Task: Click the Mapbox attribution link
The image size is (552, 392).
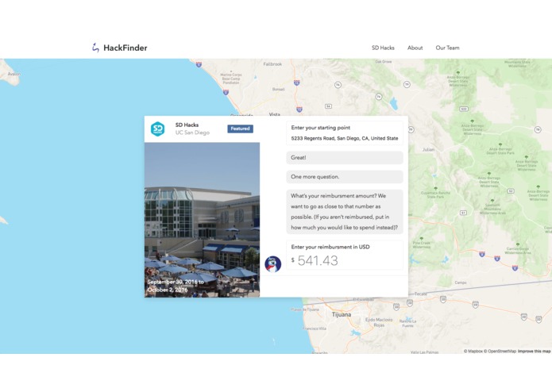Action: 473,351
